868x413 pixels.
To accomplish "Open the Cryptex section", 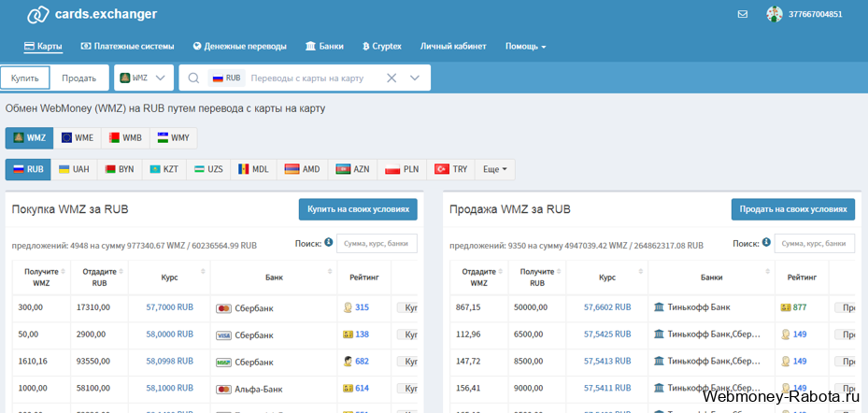I will [382, 47].
